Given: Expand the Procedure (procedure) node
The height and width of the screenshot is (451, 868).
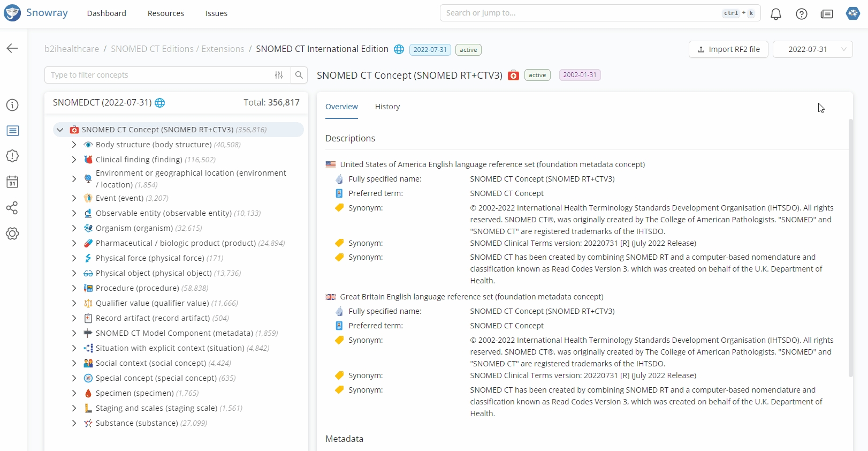Looking at the screenshot, I should coord(74,288).
